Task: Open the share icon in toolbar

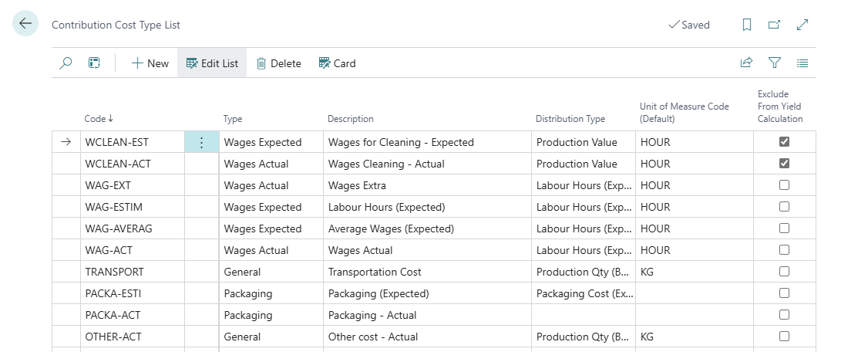Action: pyautogui.click(x=747, y=63)
